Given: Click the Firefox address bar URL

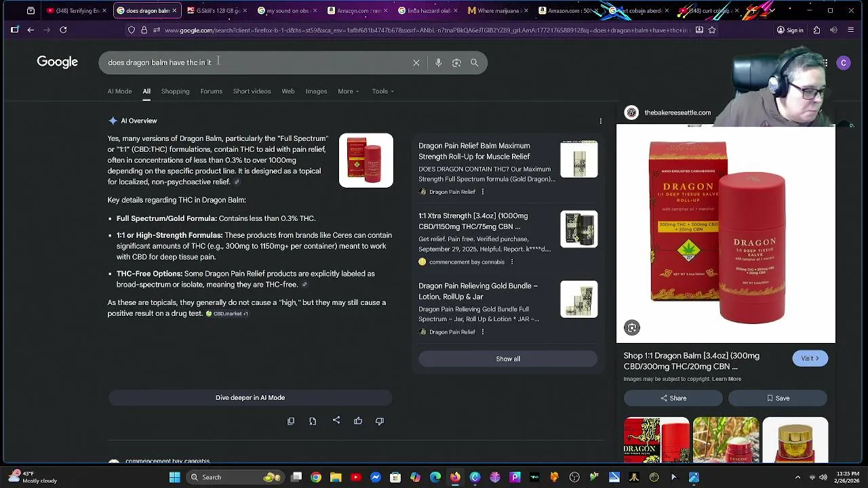Looking at the screenshot, I should click(426, 30).
